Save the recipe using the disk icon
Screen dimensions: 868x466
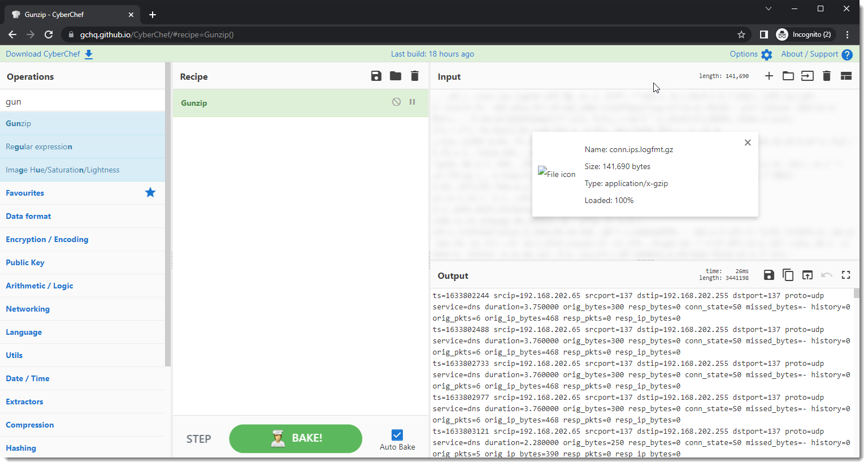click(x=376, y=76)
